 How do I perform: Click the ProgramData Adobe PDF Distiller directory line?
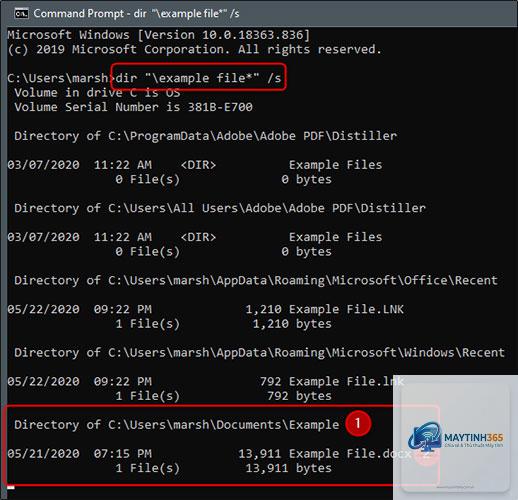[205, 136]
